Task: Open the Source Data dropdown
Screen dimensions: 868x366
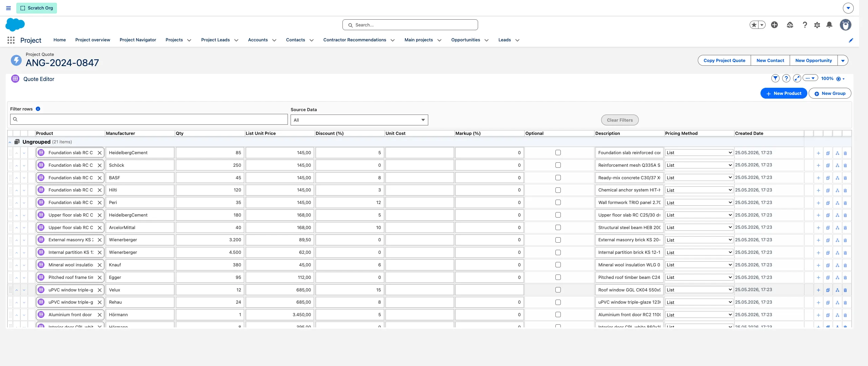Action: 359,120
